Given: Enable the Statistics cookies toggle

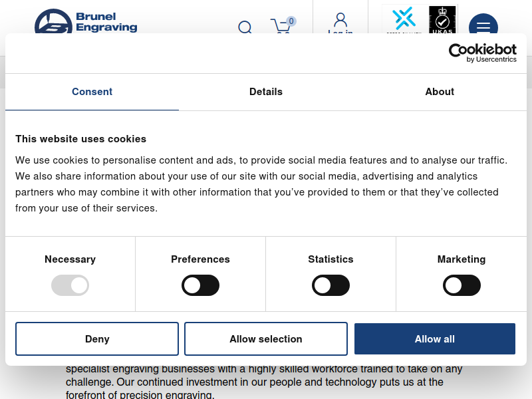Looking at the screenshot, I should pyautogui.click(x=331, y=285).
